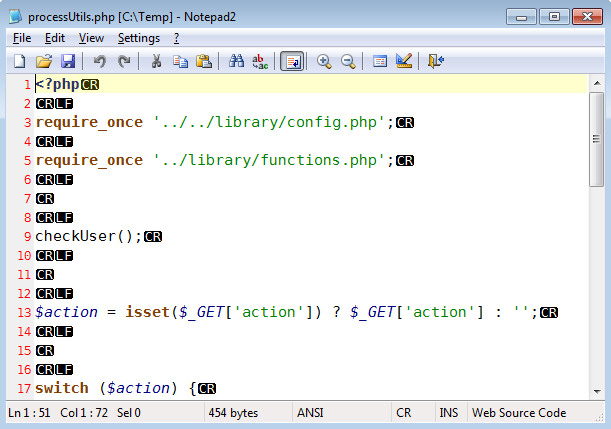Open the Settings menu
The height and width of the screenshot is (429, 611).
pyautogui.click(x=139, y=38)
